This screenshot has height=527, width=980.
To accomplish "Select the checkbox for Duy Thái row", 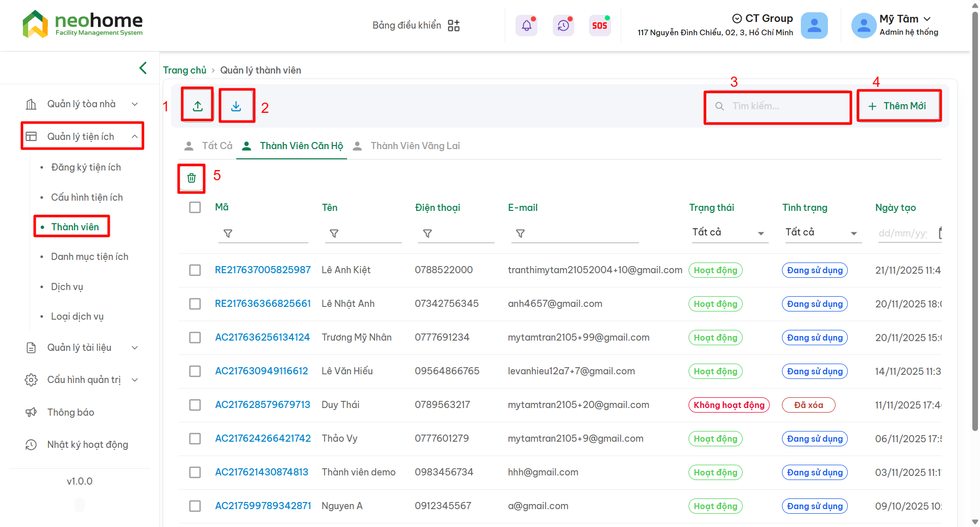I will tap(195, 405).
